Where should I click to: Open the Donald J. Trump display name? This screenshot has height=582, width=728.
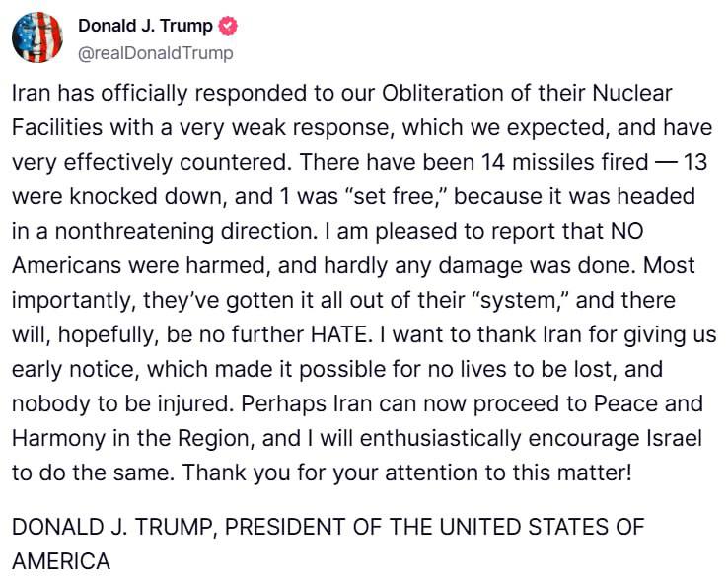click(x=144, y=27)
